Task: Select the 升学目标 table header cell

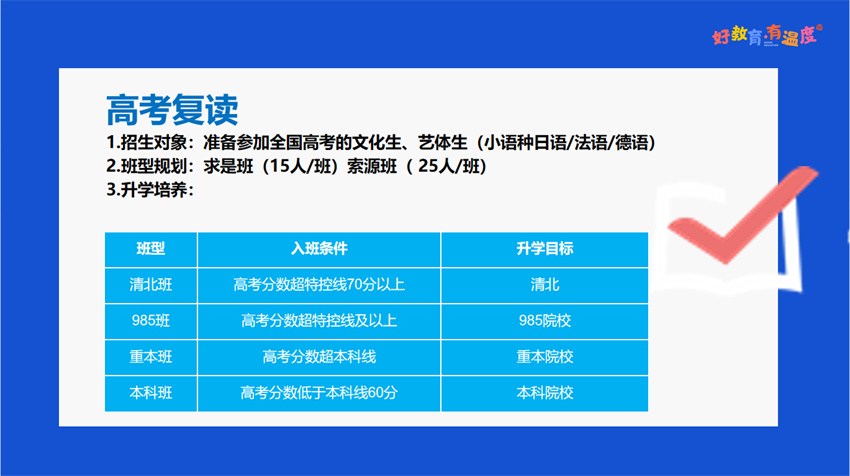Action: point(544,249)
